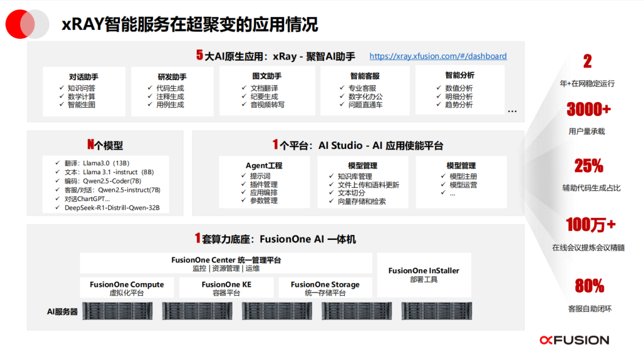The image size is (644, 362).
Task: Select the Agent工程 card heading
Action: 263,166
